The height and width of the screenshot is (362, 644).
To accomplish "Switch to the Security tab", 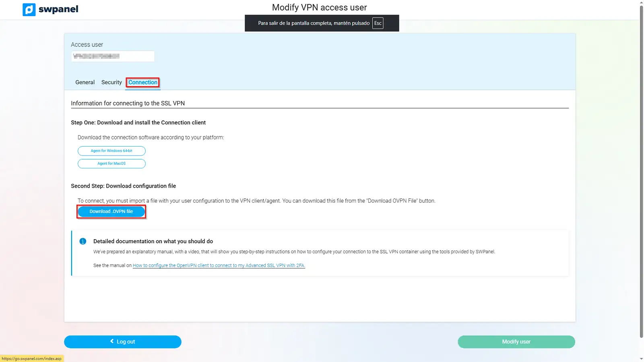I will tap(111, 82).
